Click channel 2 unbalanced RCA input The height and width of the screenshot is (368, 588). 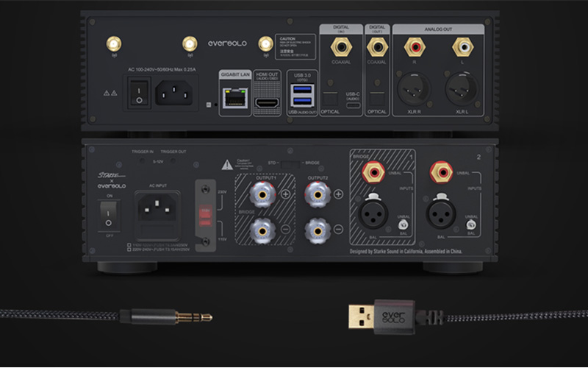click(x=442, y=172)
